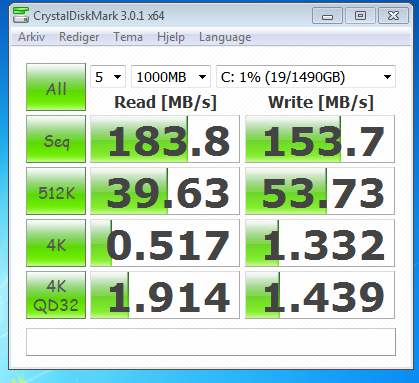Click the Seq write result 153.7
The width and height of the screenshot is (419, 383).
320,139
